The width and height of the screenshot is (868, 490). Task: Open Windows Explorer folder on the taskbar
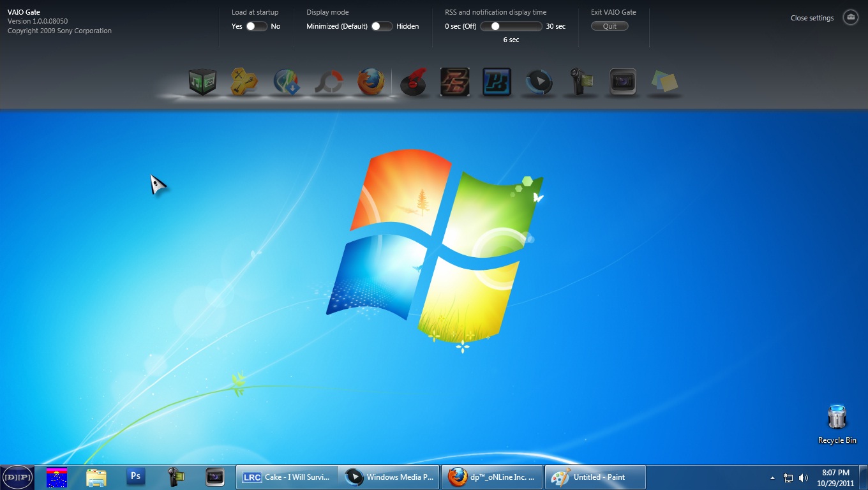[x=96, y=477]
